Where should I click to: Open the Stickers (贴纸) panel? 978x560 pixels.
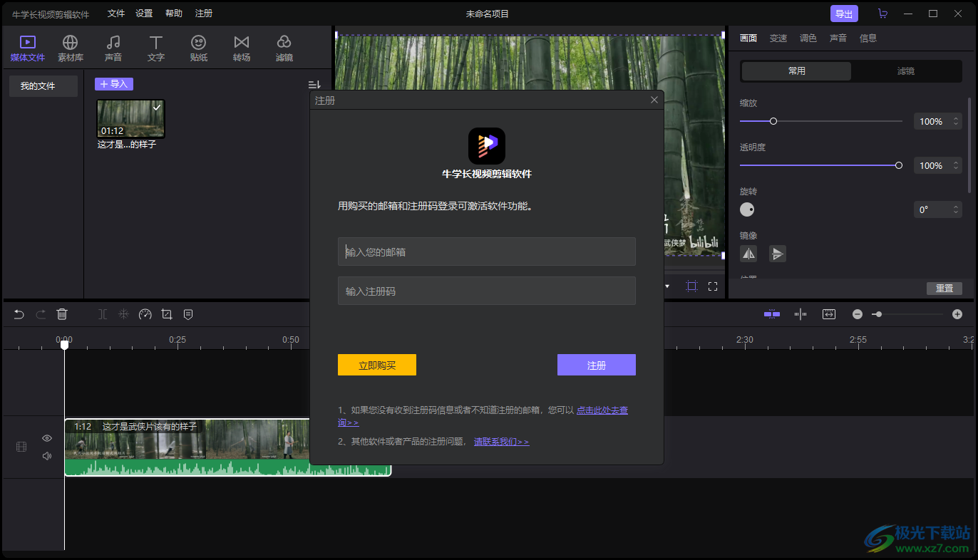198,48
